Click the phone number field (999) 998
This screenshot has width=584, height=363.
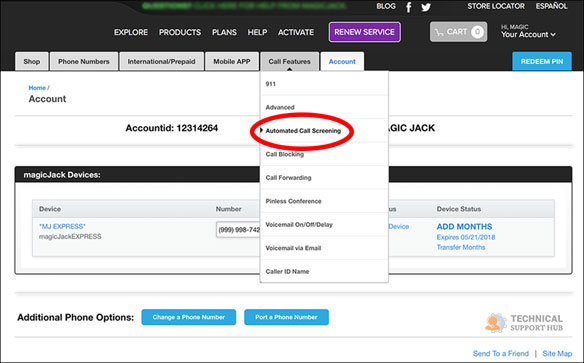[x=238, y=230]
